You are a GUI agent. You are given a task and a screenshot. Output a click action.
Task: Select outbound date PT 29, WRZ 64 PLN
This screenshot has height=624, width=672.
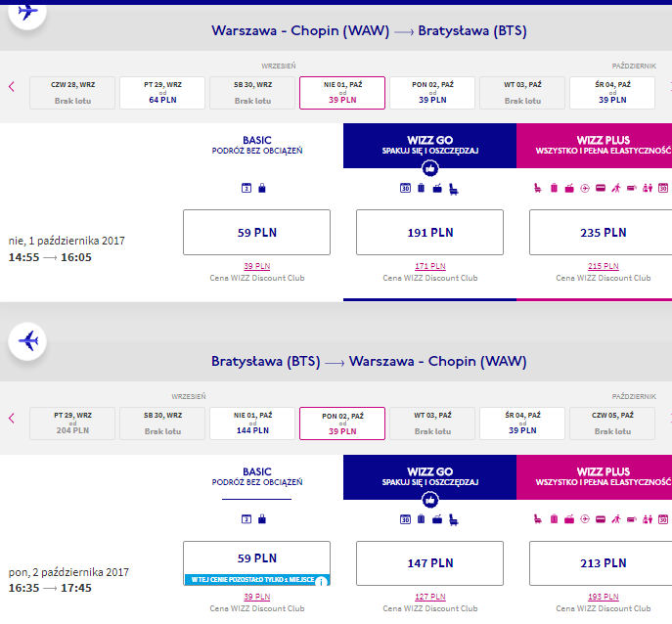coord(162,93)
